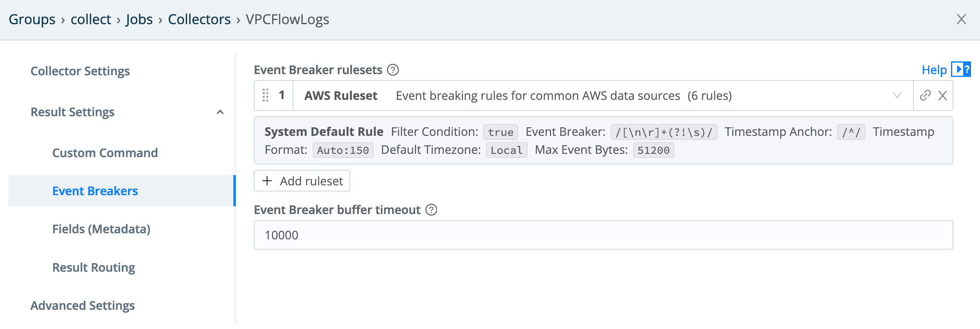Switch to Advanced Settings
The width and height of the screenshot is (980, 329).
(83, 306)
